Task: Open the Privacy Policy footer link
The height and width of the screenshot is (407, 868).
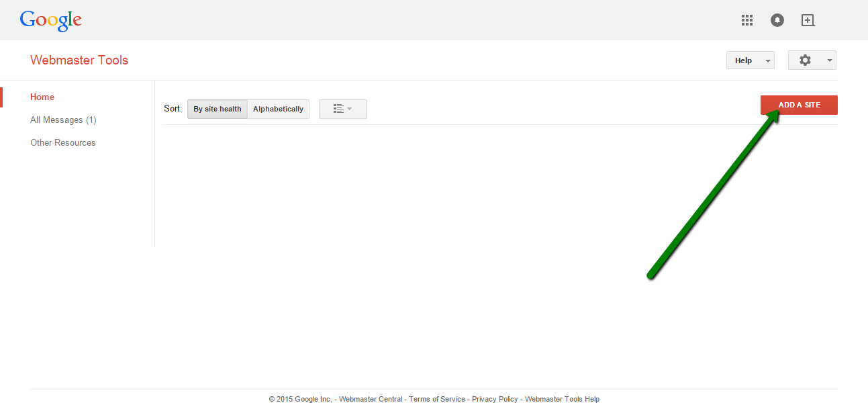Action: 495,399
